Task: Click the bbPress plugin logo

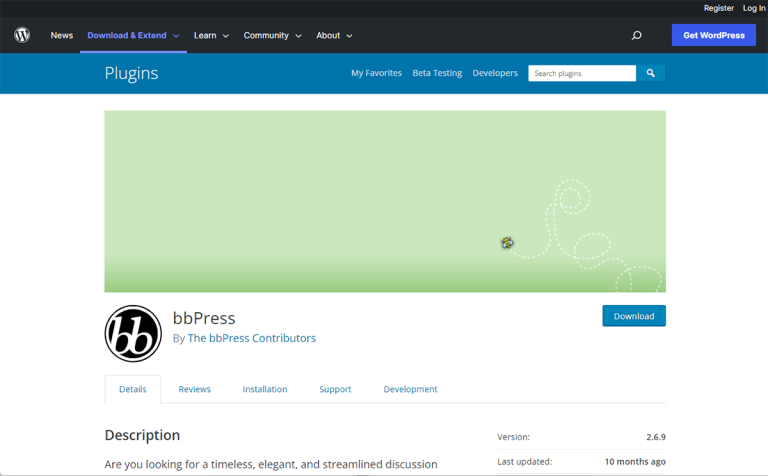Action: point(133,333)
